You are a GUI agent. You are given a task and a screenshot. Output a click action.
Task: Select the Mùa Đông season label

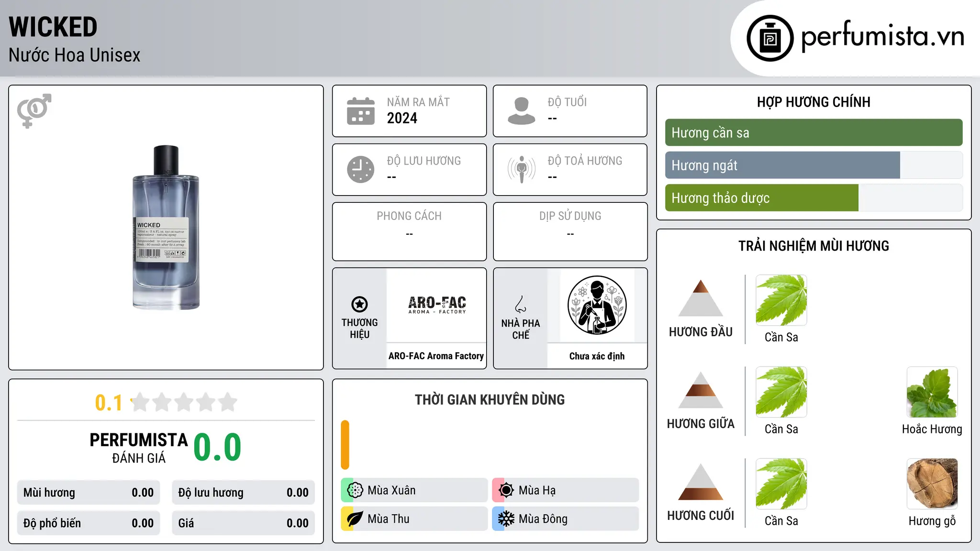543,519
